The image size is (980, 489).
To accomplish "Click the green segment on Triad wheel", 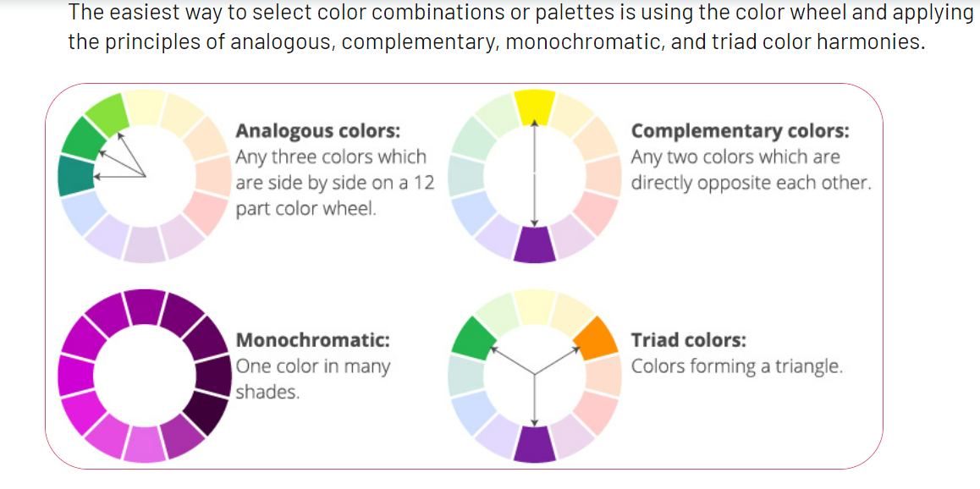I will (x=474, y=338).
